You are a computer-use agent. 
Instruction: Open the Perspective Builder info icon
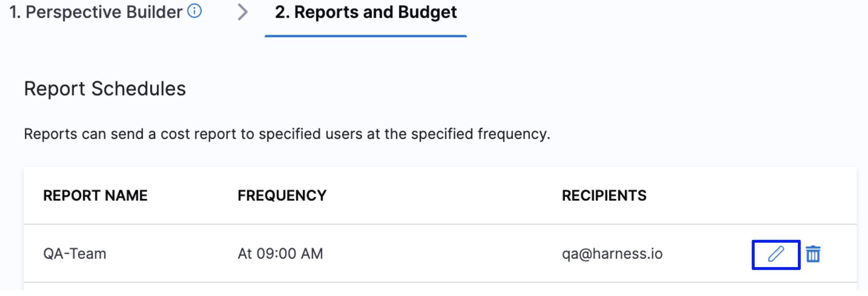point(194,11)
